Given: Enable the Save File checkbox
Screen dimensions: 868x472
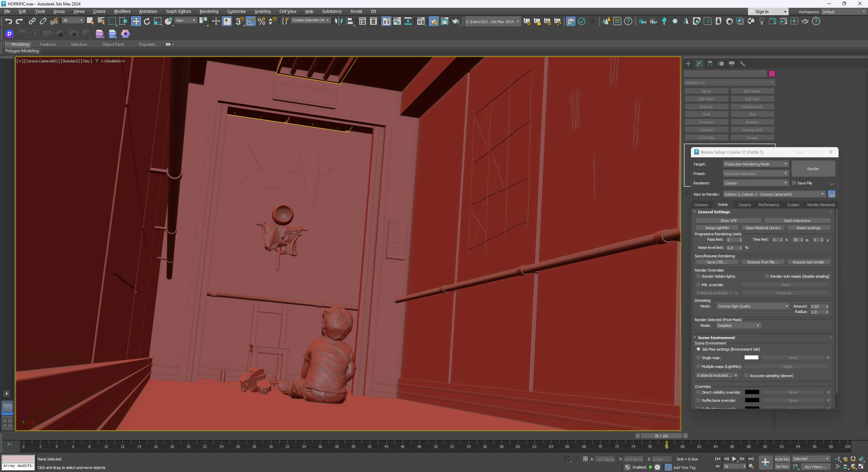Looking at the screenshot, I should 794,183.
